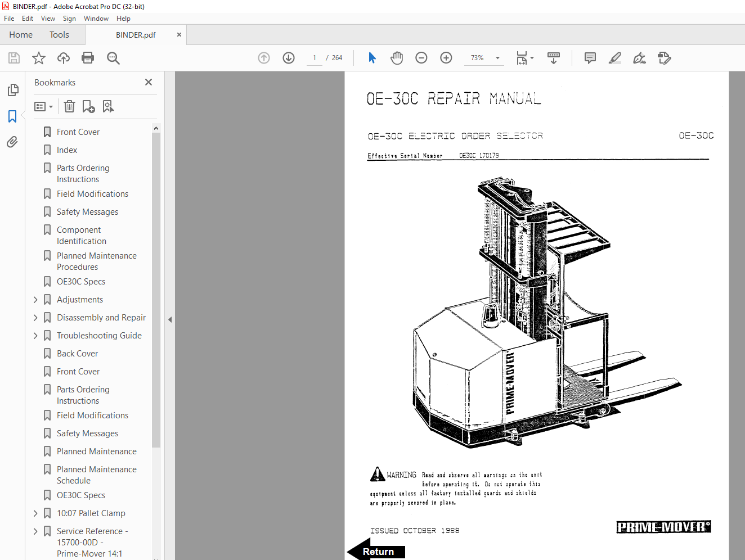Click the cloud upload share icon

64,58
